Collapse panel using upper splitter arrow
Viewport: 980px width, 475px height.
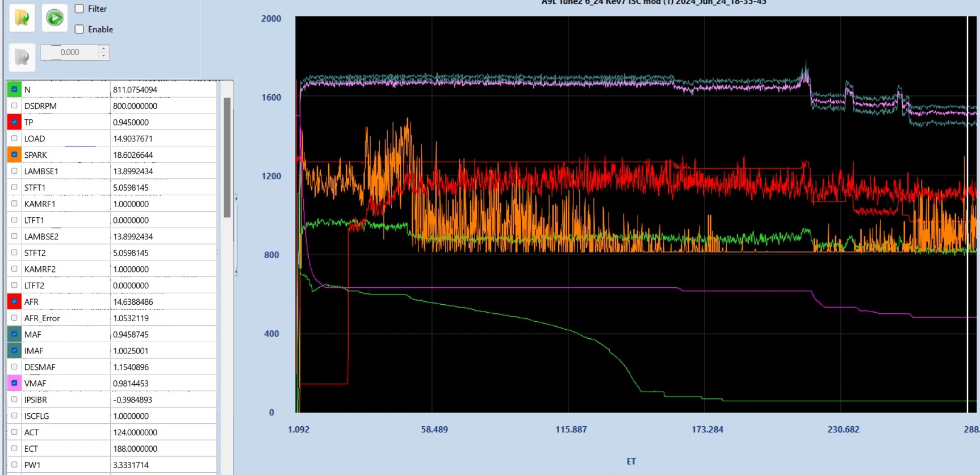236,199
